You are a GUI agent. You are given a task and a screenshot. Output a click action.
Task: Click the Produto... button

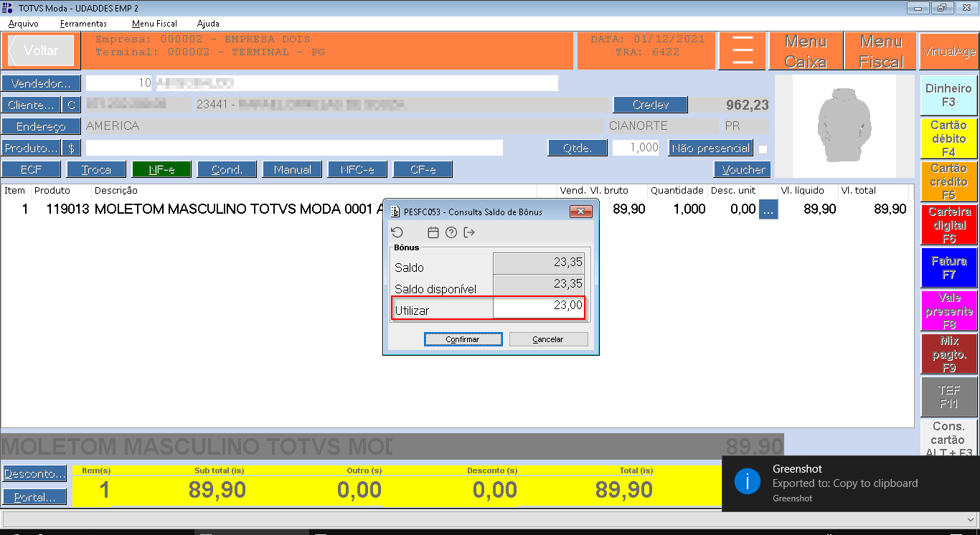click(x=31, y=148)
